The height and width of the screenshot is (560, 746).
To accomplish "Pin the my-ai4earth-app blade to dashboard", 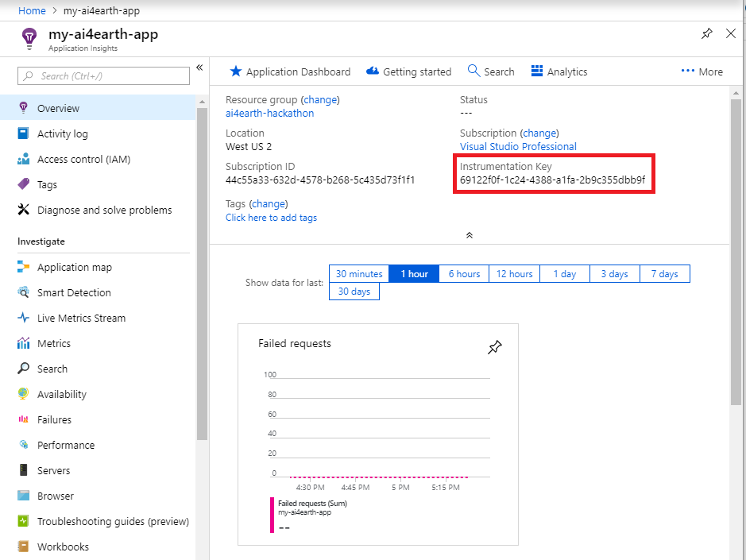I will tap(707, 34).
